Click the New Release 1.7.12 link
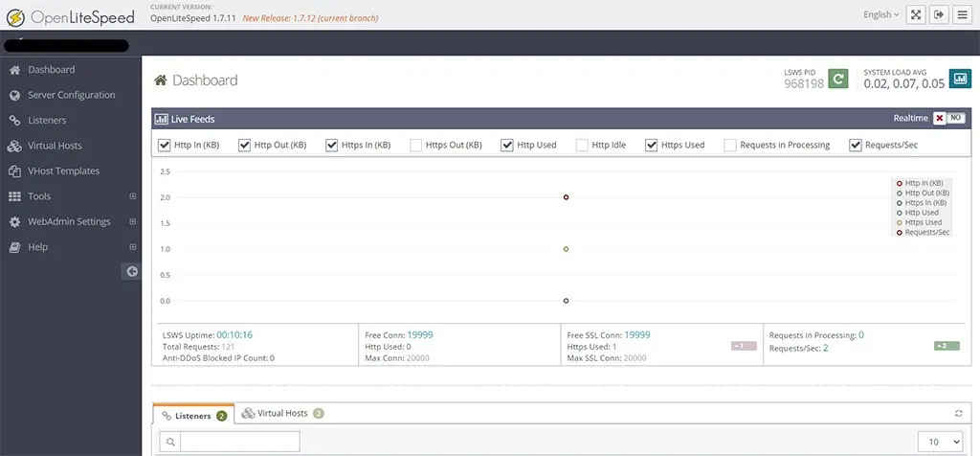Screen dimensions: 980x456 click(310, 18)
